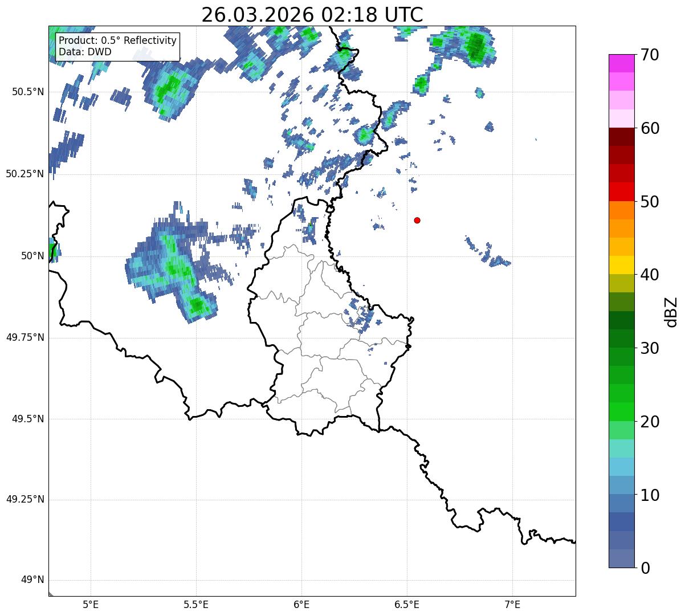Click the title 26.03.2026 02:18 UTC
The height and width of the screenshot is (616, 685).
coord(312,15)
